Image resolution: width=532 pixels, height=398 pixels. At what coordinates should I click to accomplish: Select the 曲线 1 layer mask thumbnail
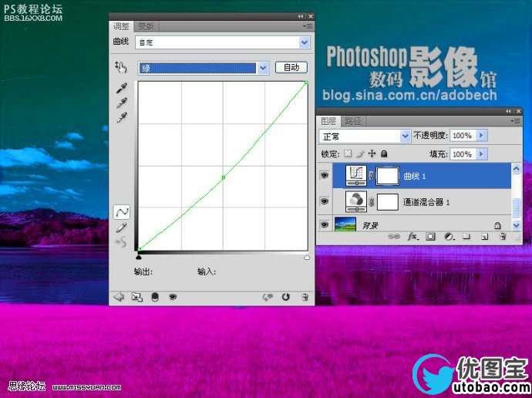388,176
